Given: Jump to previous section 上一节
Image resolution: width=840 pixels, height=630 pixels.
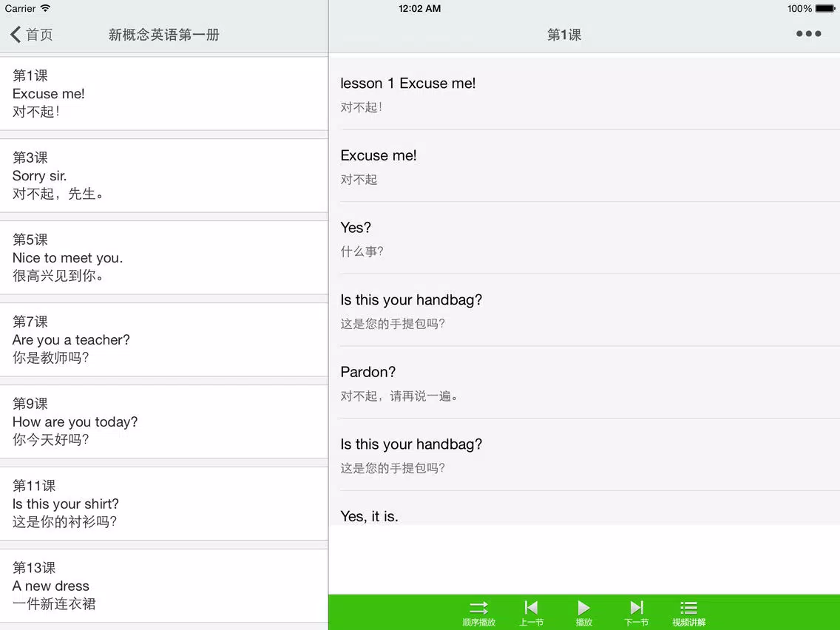Looking at the screenshot, I should tap(531, 614).
